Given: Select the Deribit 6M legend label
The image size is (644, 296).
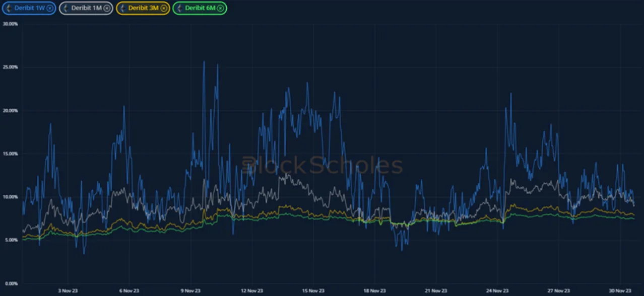Looking at the screenshot, I should 200,8.
